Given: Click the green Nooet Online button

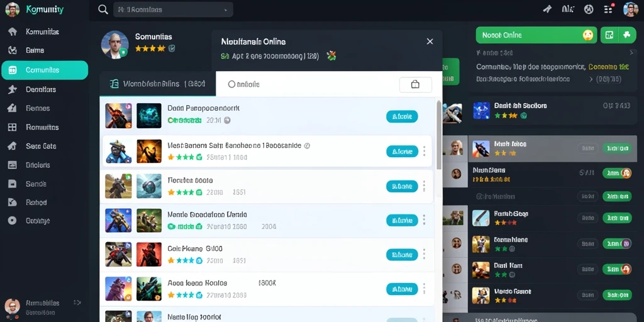Looking at the screenshot, I should coord(536,35).
